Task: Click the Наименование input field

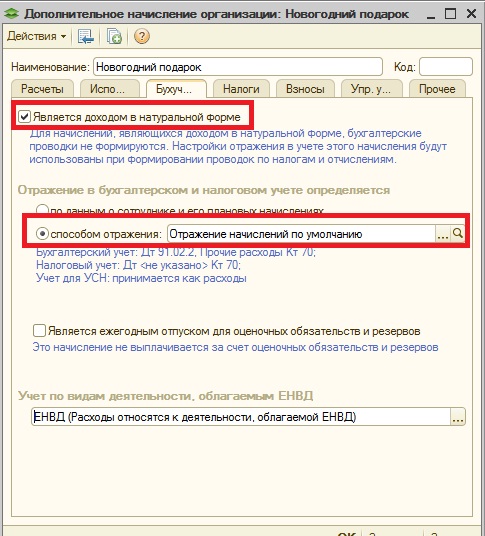Action: click(238, 67)
